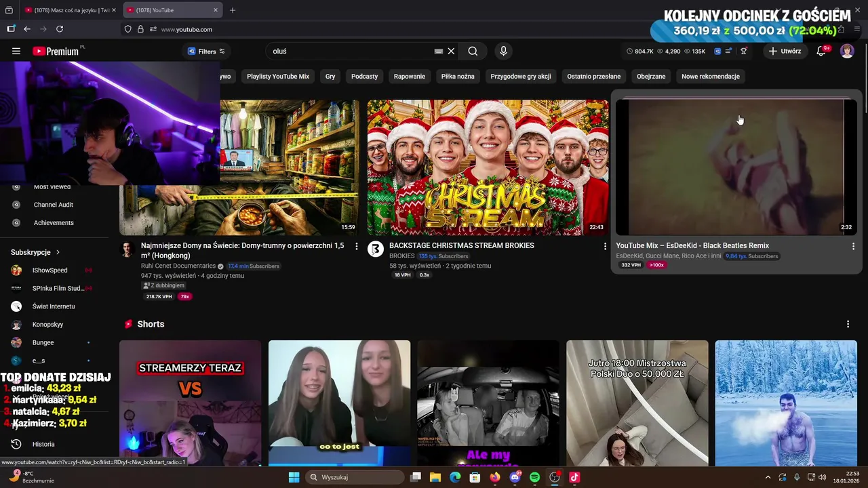The width and height of the screenshot is (868, 488).
Task: Open the address bar shield icon
Action: tap(127, 29)
